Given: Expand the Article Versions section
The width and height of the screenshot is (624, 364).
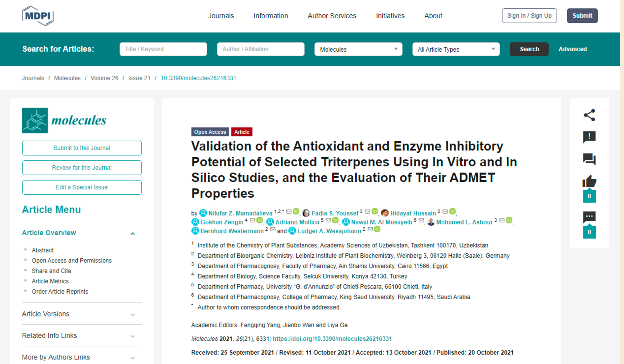Looking at the screenshot, I should pyautogui.click(x=132, y=315).
